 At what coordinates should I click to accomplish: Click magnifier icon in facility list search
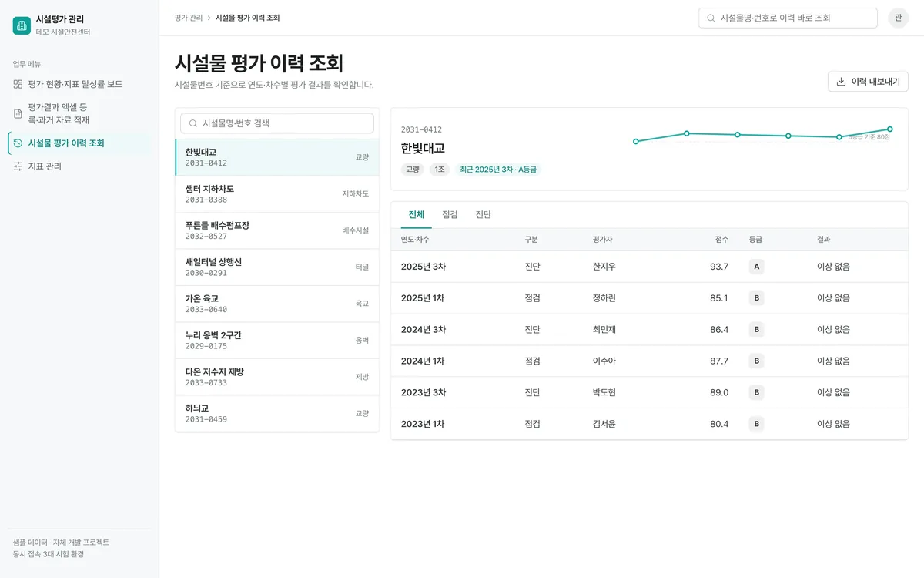pos(193,123)
